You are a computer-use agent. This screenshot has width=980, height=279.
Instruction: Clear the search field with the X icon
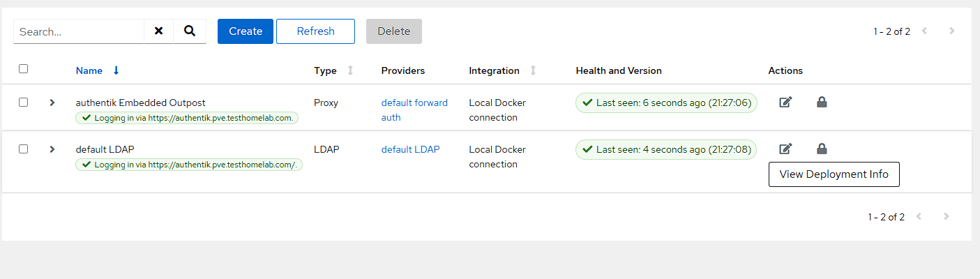158,31
